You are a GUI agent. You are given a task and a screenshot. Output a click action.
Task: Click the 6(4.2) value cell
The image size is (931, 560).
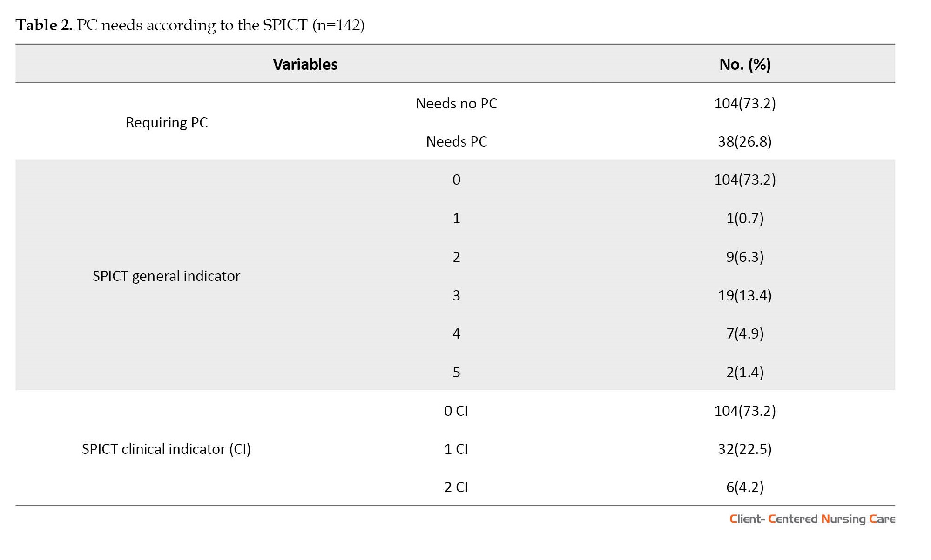pos(745,487)
